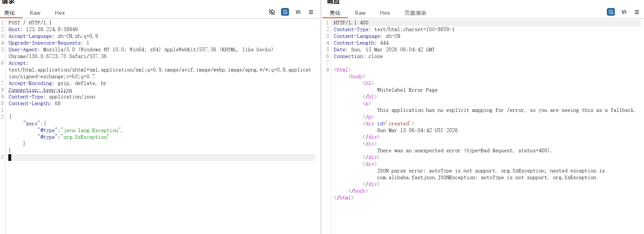This screenshot has height=234, width=644.
Task: Toggle word wrap icon in response panel
Action: (611, 12)
